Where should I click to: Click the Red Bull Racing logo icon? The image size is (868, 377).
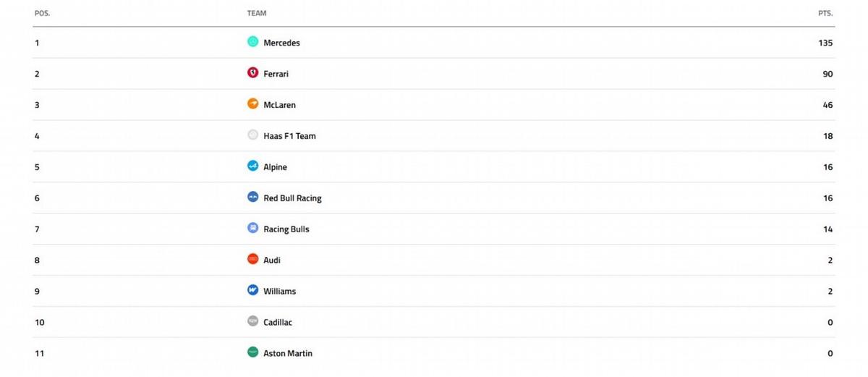tap(252, 198)
